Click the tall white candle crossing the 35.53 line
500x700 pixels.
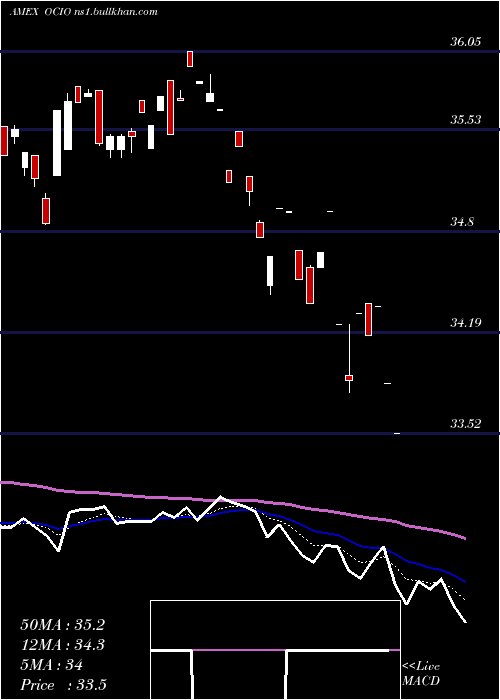[57, 143]
